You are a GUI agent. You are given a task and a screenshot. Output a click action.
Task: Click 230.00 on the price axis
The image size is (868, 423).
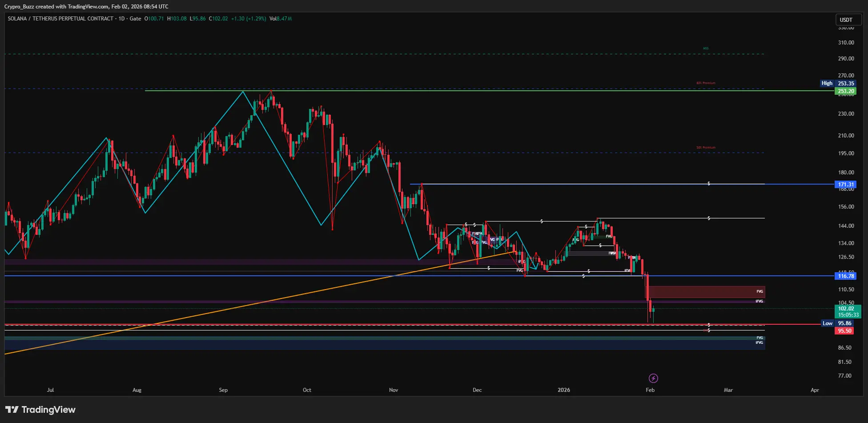[846, 114]
